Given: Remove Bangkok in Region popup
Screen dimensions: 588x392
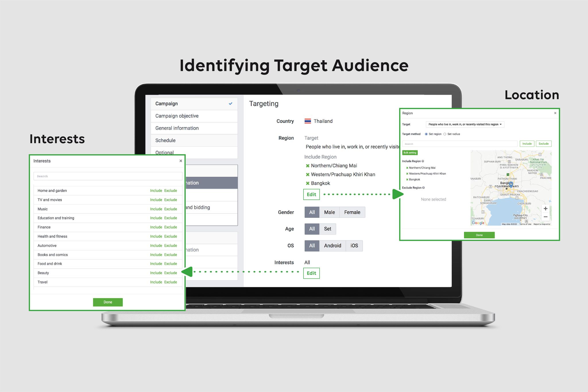Looking at the screenshot, I should (407, 180).
